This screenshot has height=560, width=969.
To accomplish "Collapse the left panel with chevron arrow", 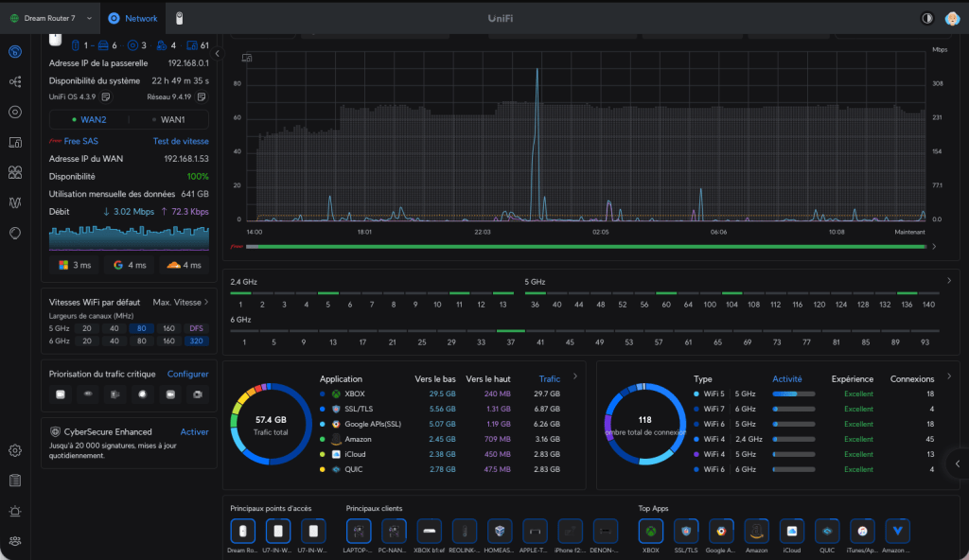I will click(217, 54).
